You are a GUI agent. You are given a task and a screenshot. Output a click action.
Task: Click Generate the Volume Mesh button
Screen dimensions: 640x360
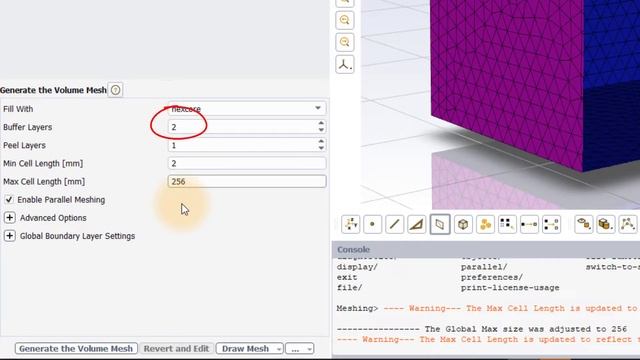pos(76,349)
